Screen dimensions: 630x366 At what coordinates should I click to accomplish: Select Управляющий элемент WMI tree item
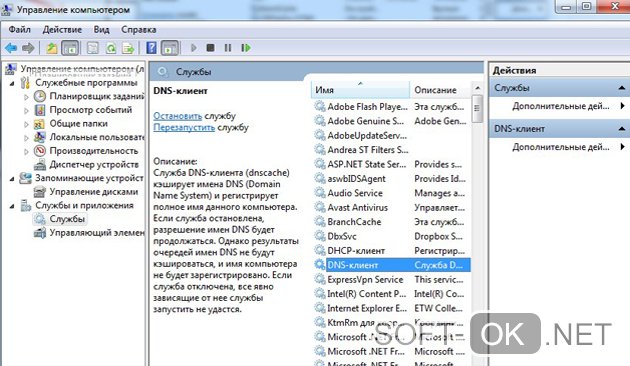(x=96, y=233)
